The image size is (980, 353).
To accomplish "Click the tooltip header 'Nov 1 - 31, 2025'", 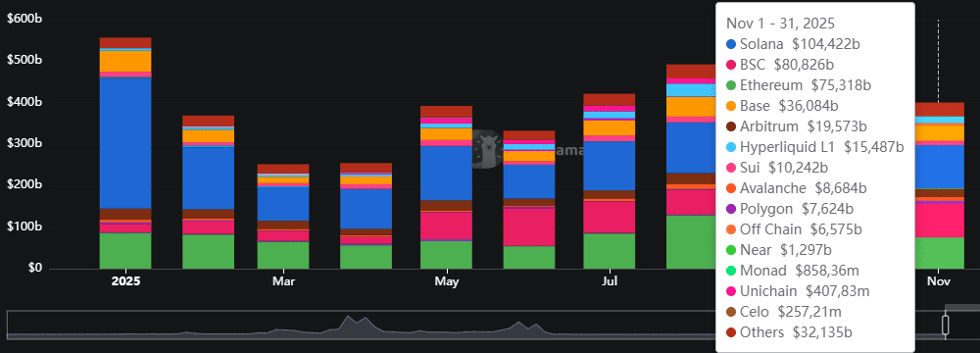I will [781, 24].
